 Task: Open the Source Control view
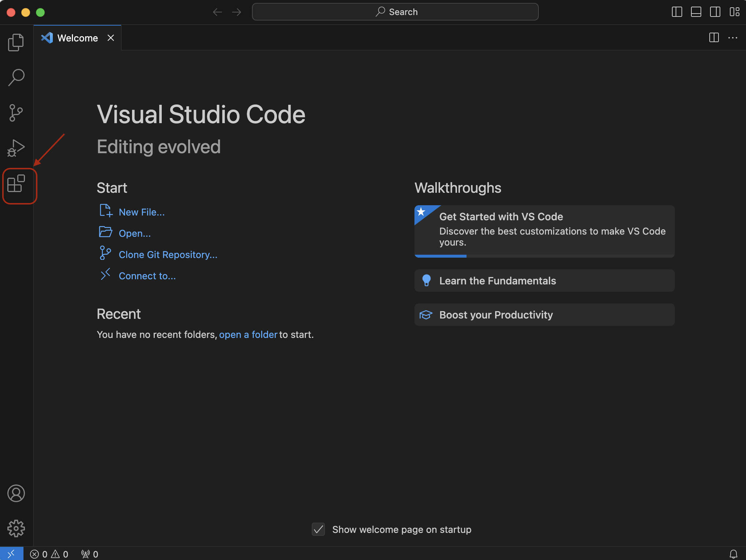[x=16, y=113]
